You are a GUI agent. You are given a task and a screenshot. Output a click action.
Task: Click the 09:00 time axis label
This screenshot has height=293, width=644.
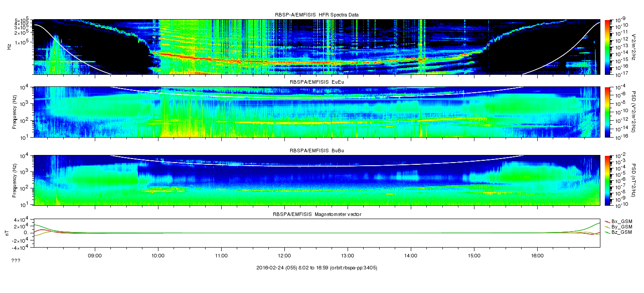[95, 256]
